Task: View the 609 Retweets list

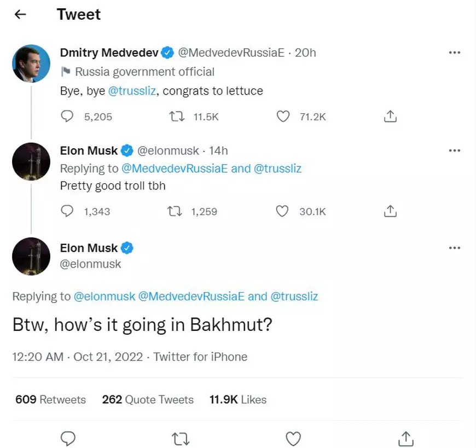Action: pyautogui.click(x=50, y=399)
